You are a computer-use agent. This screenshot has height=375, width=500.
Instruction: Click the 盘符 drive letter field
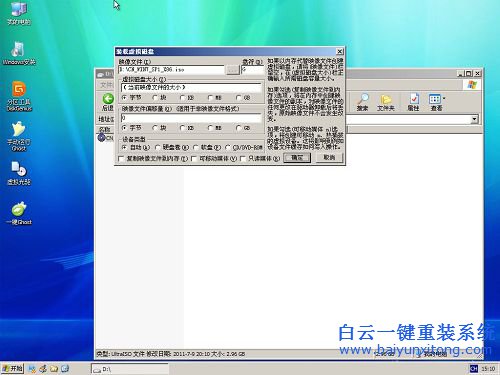pos(252,70)
